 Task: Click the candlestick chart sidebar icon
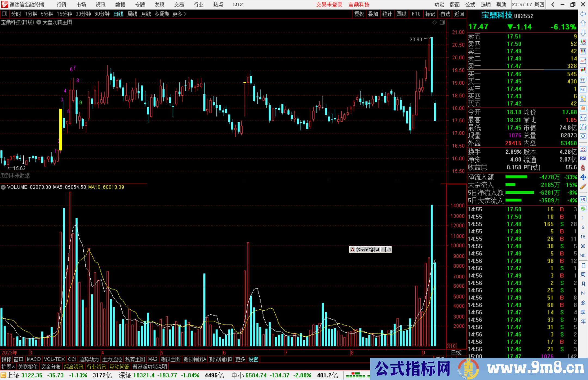click(x=583, y=70)
